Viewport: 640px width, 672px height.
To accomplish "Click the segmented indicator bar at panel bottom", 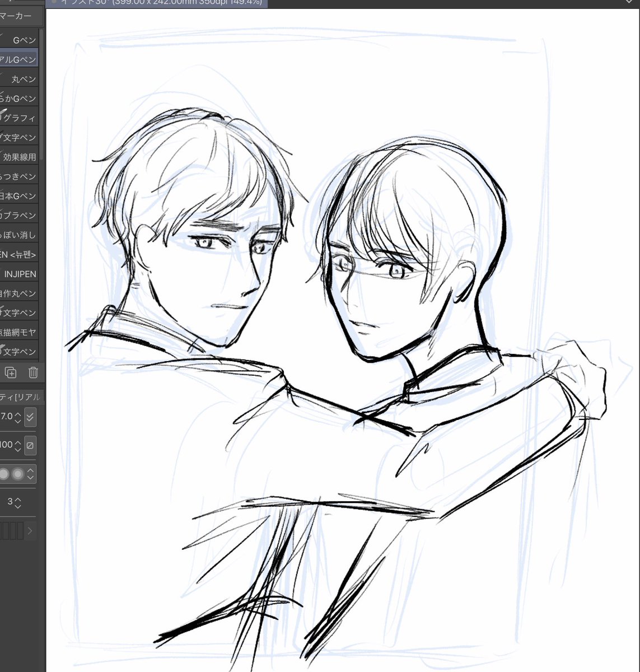I will (11, 530).
